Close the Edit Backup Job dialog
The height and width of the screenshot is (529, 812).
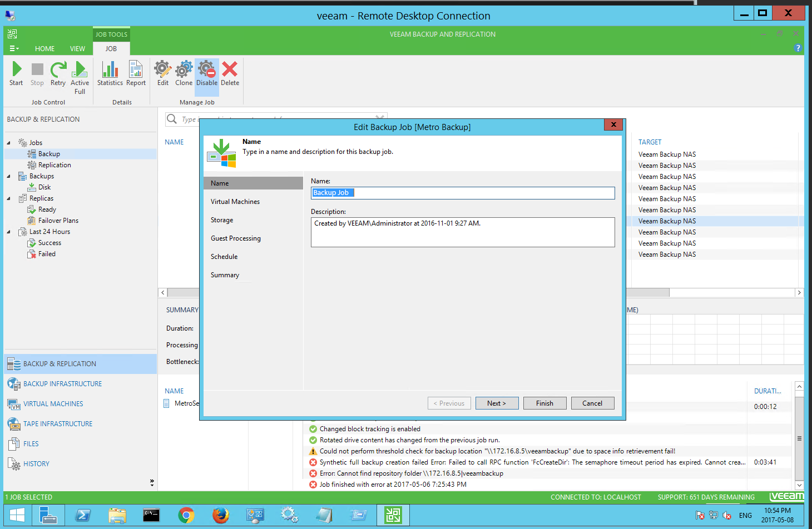tap(613, 124)
